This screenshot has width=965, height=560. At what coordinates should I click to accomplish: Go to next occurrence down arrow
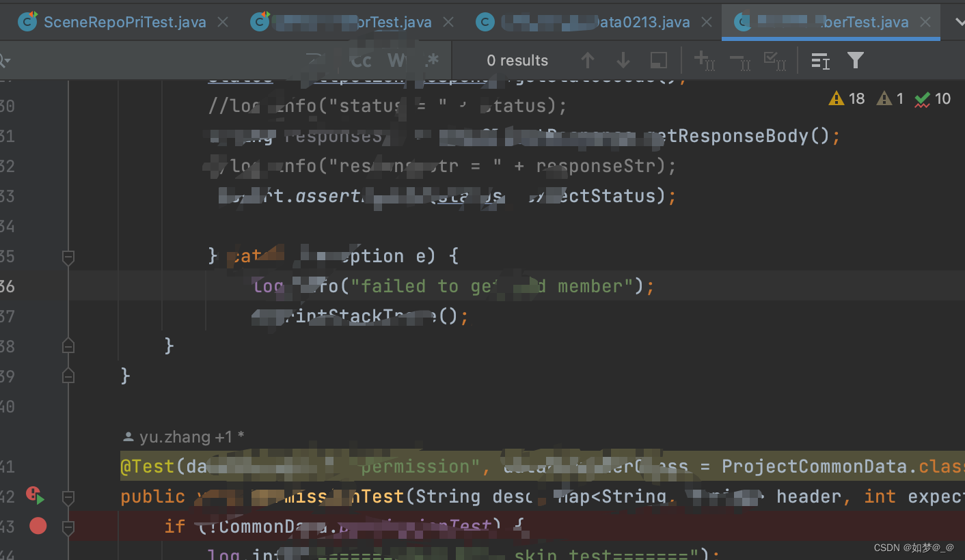tap(623, 61)
